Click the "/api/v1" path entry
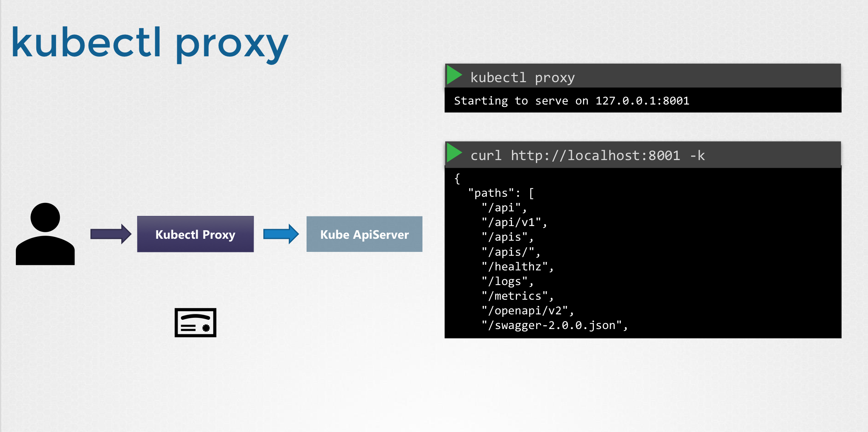Screen dimensions: 868x432 514,223
